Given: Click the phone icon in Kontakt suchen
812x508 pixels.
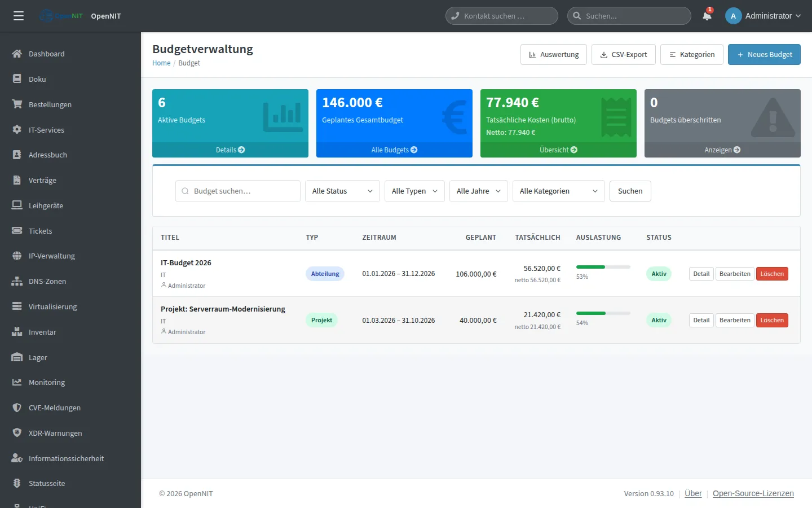Looking at the screenshot, I should click(x=455, y=16).
